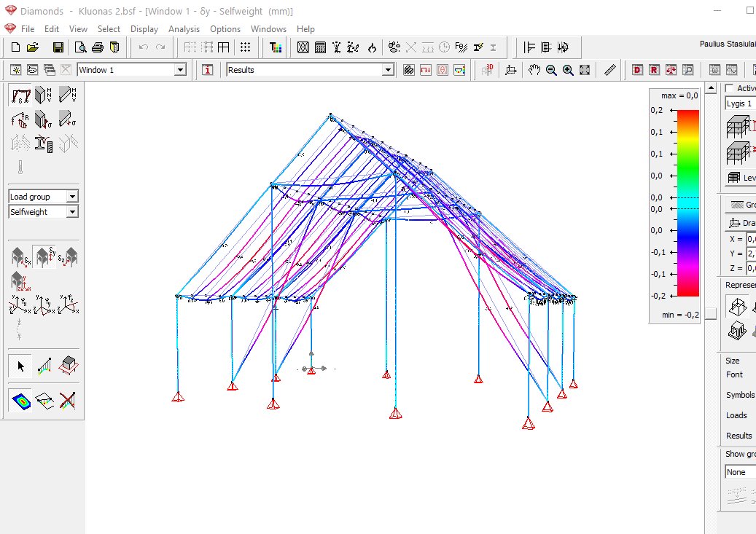This screenshot has width=756, height=534.
Task: Expand the Selfweight load dropdown
Action: pyautogui.click(x=72, y=211)
